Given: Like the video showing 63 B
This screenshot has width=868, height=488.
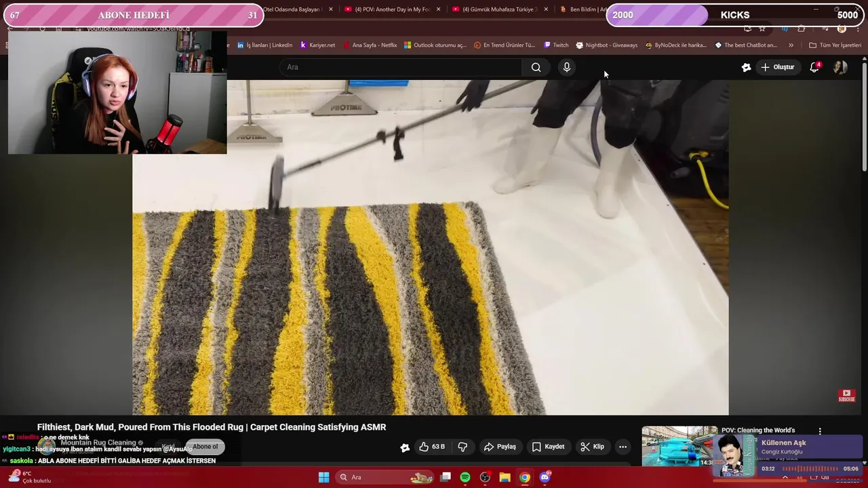Looking at the screenshot, I should click(432, 447).
